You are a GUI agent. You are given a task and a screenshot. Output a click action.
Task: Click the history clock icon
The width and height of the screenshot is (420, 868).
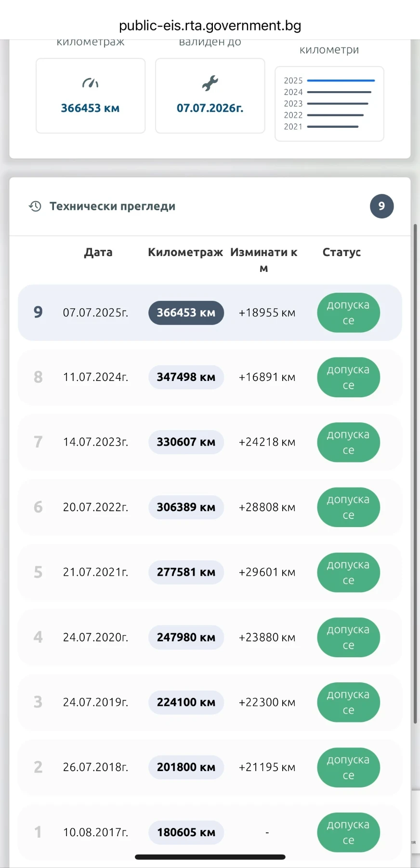[35, 206]
